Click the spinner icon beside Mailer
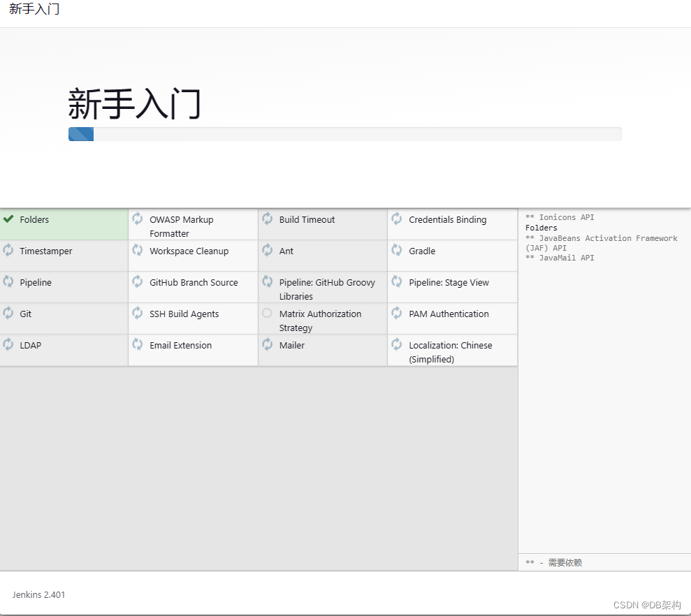 [x=267, y=344]
